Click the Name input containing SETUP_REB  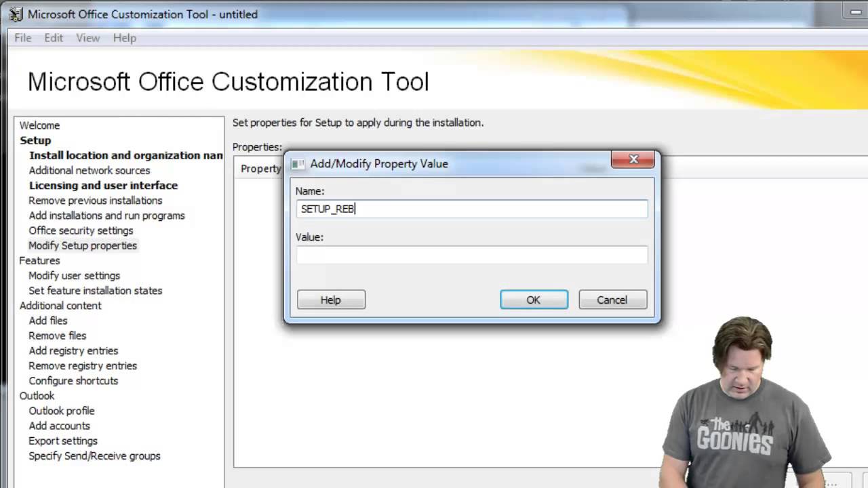tap(472, 209)
